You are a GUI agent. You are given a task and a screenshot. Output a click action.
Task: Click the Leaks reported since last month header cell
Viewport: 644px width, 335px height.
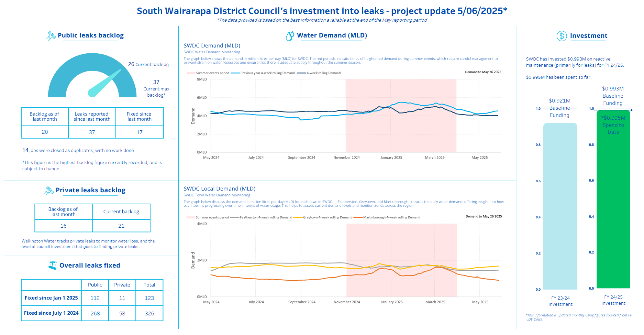92,117
